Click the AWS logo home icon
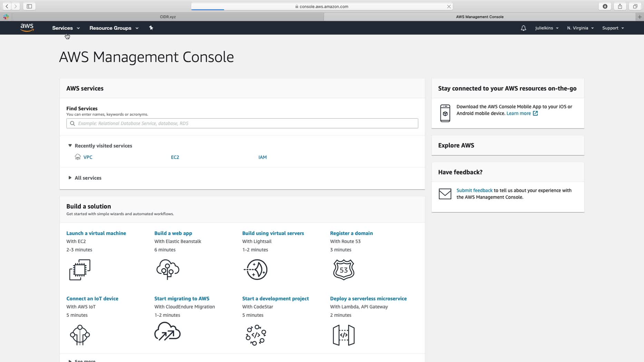 pos(27,28)
